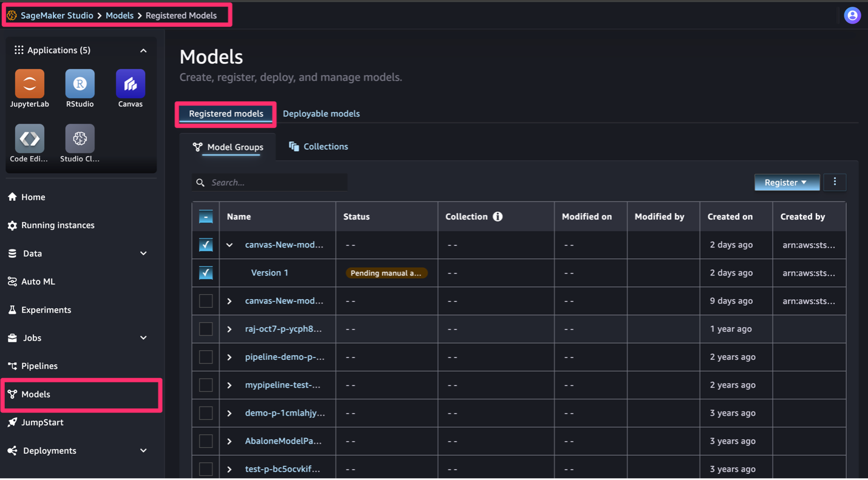The height and width of the screenshot is (480, 868).
Task: Check the canvas-New-mod row created 9 days ago
Action: tap(206, 301)
